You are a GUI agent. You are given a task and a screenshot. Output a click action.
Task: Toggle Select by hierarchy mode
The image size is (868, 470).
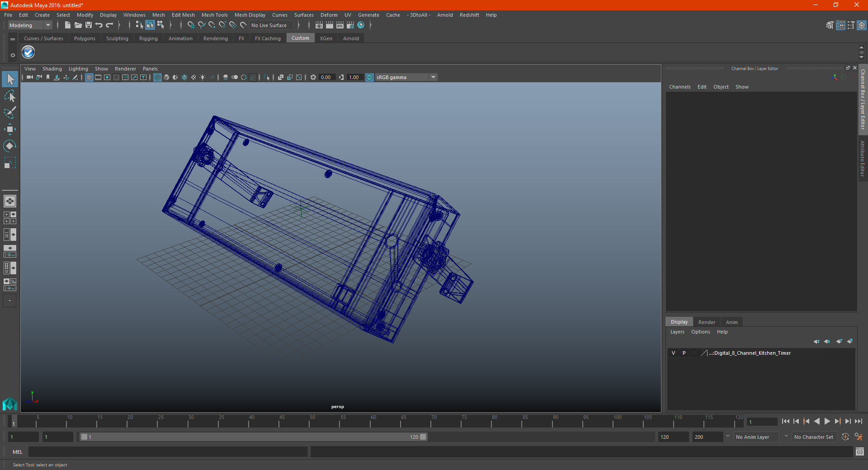139,25
